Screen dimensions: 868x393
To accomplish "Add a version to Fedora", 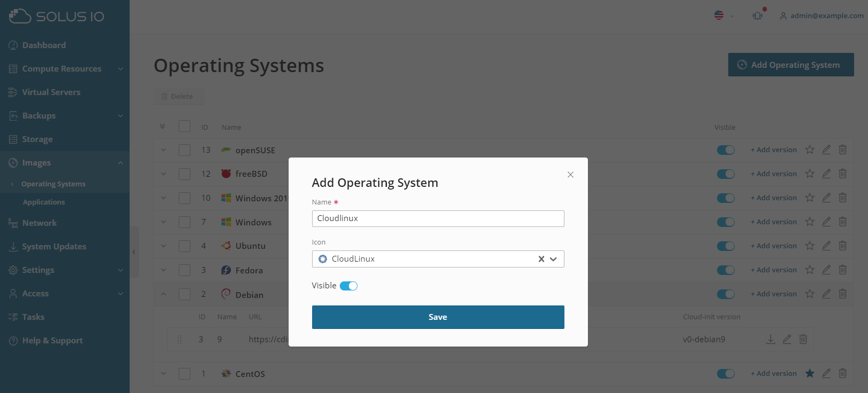I will point(774,270).
